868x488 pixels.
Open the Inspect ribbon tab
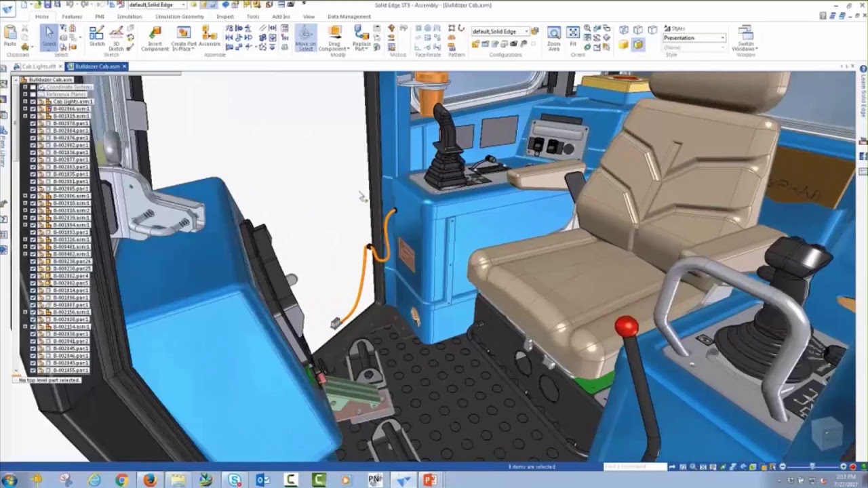point(225,16)
